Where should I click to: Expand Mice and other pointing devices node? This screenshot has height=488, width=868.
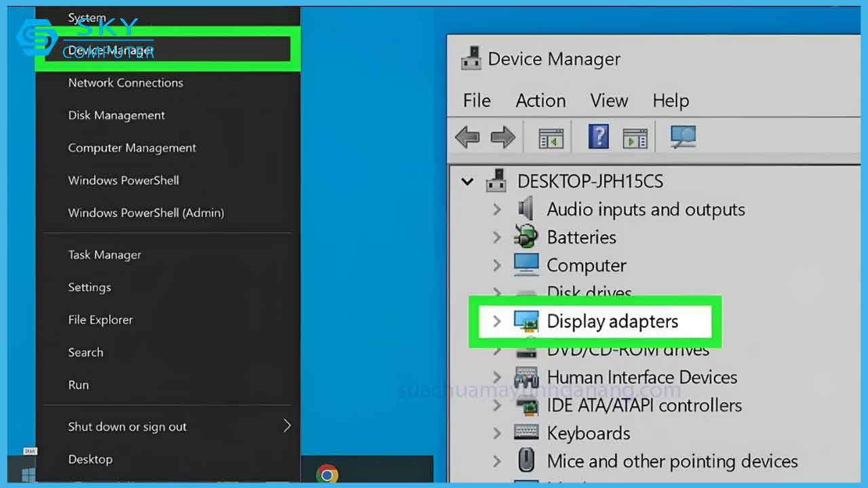(497, 461)
